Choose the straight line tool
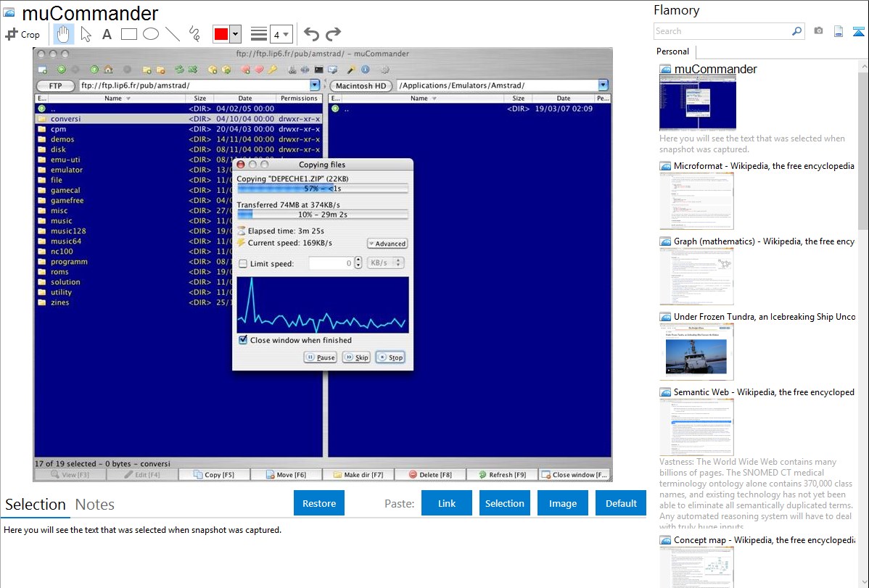869x588 pixels. tap(173, 34)
